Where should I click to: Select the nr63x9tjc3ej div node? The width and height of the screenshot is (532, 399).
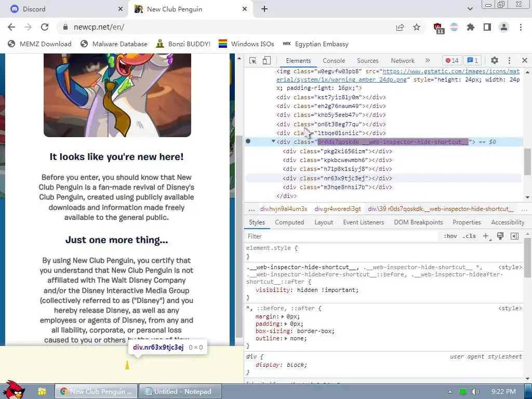(x=337, y=178)
